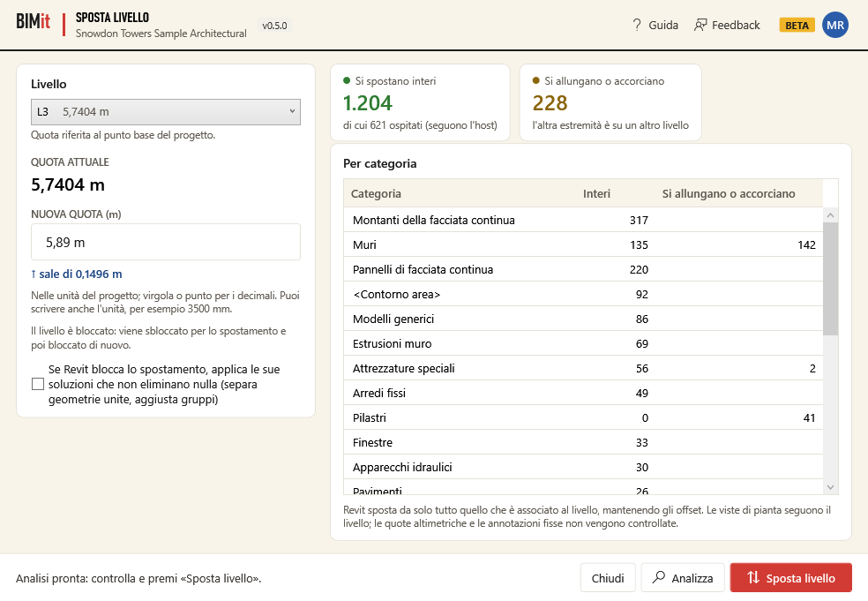The height and width of the screenshot is (601, 868).
Task: Select the Attrezzature speciali row
Action: [x=583, y=368]
